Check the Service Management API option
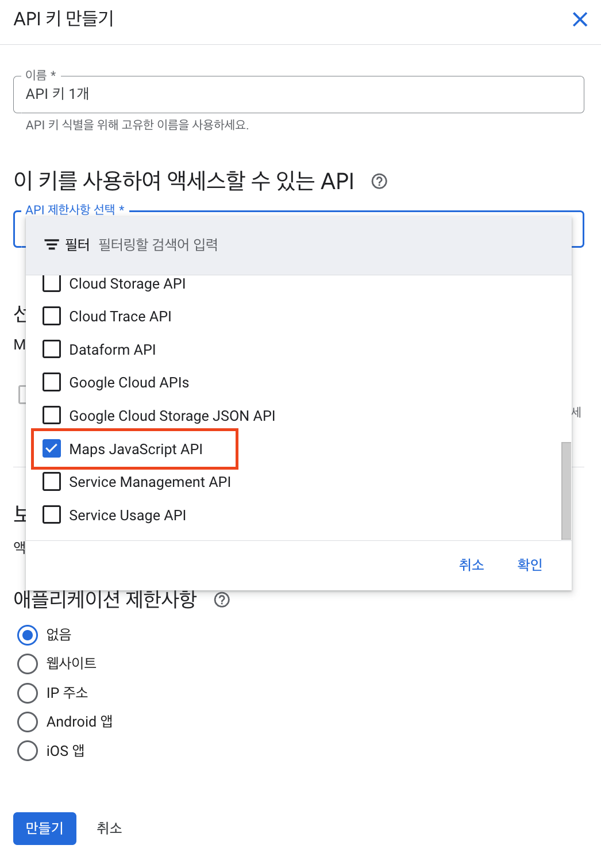This screenshot has width=601, height=868. (51, 482)
